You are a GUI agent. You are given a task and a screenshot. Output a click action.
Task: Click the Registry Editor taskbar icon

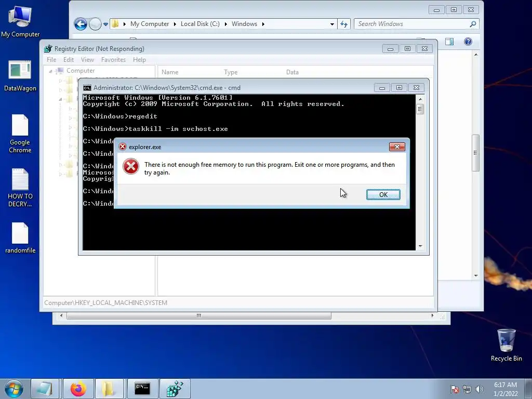175,389
